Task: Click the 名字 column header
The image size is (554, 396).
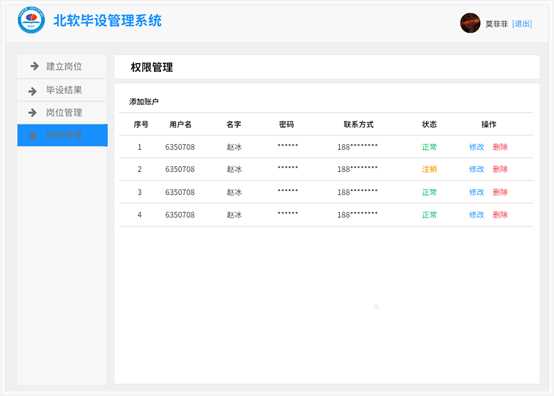Action: pos(234,124)
